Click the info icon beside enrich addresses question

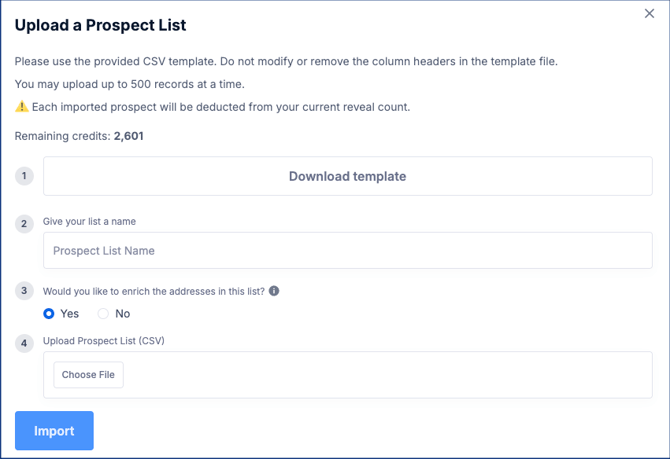click(x=274, y=291)
